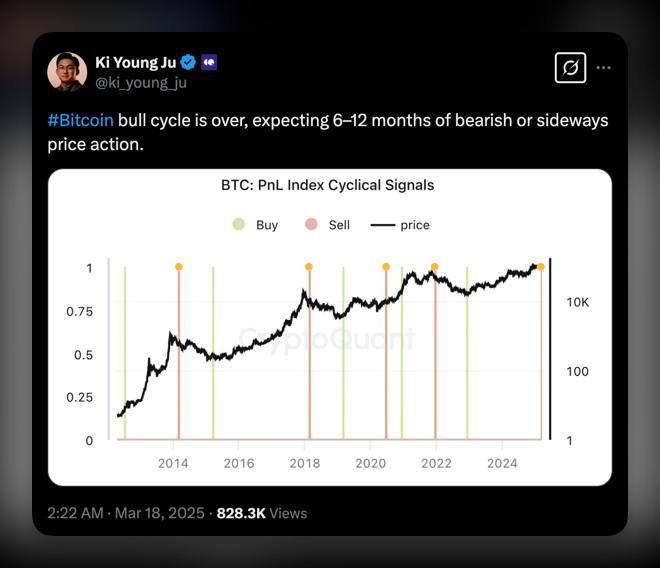Click the 2022 sell signal orange marker
The height and width of the screenshot is (568, 660).
tap(435, 267)
